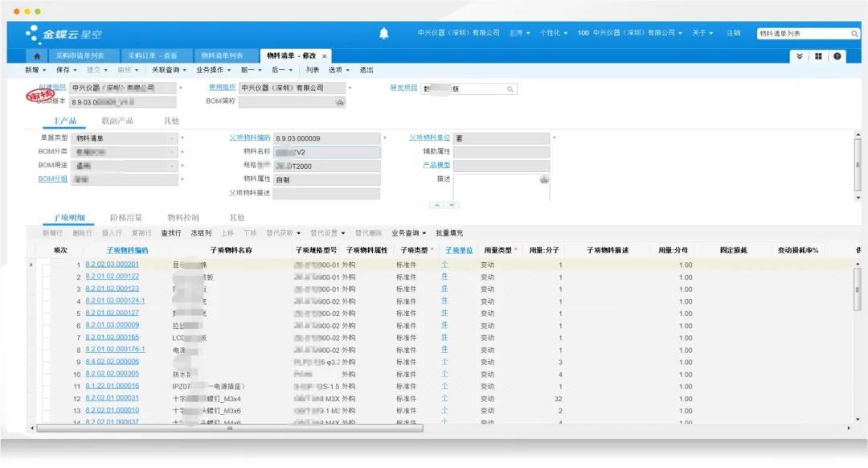The height and width of the screenshot is (468, 868).
Task: Expand header panel with down arrow
Action: tap(452, 205)
